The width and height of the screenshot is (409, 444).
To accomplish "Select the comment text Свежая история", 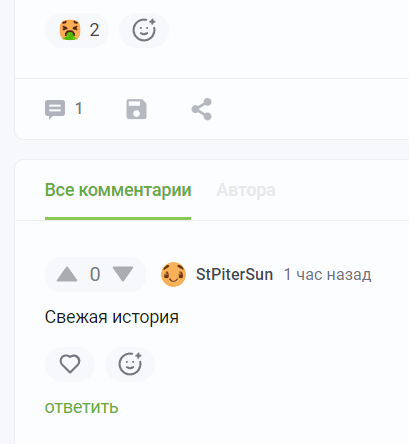I will click(x=112, y=317).
